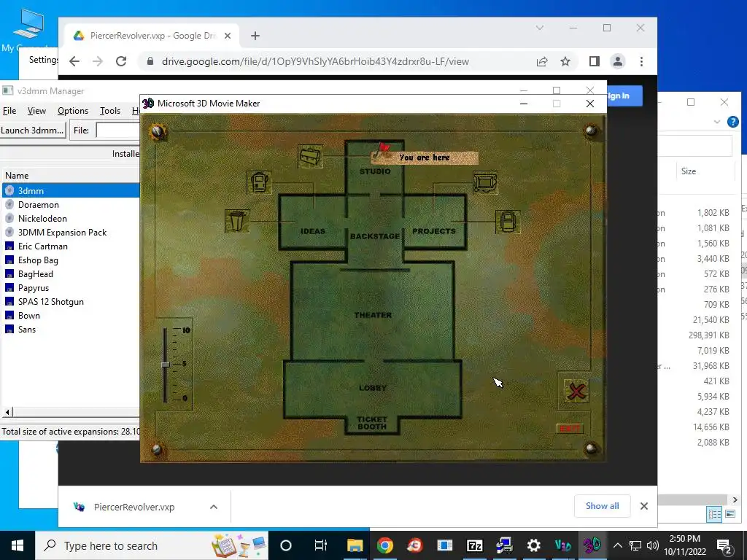Image resolution: width=747 pixels, height=560 pixels.
Task: Click Chrome forward arrow button
Action: point(98,61)
